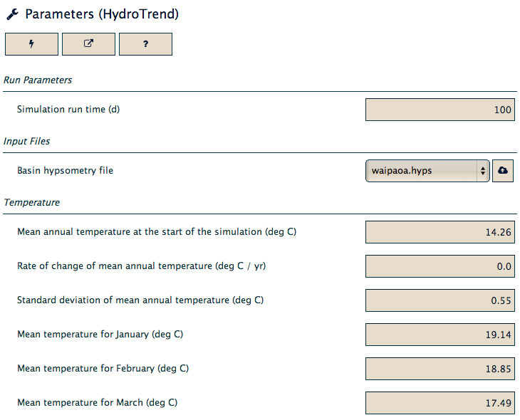Click the dropdown arrows on hypsometry selector
520x420 pixels.
(483, 171)
